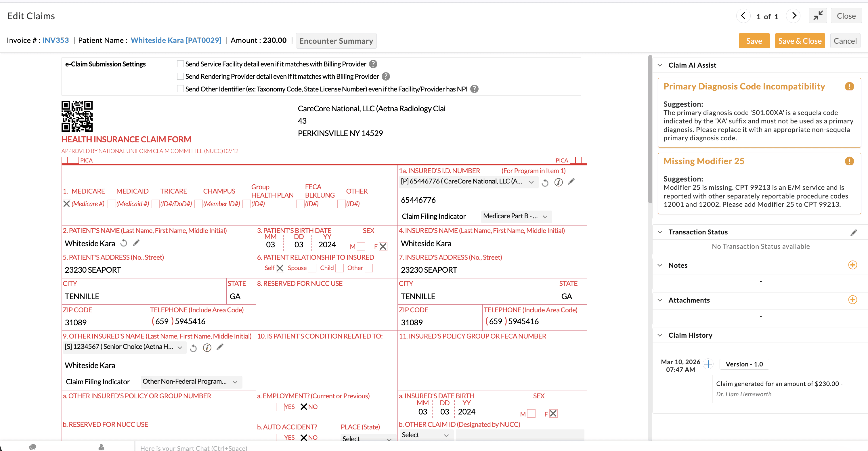Check the Medicaid box in field 1
Image resolution: width=868 pixels, height=451 pixels.
coord(112,204)
